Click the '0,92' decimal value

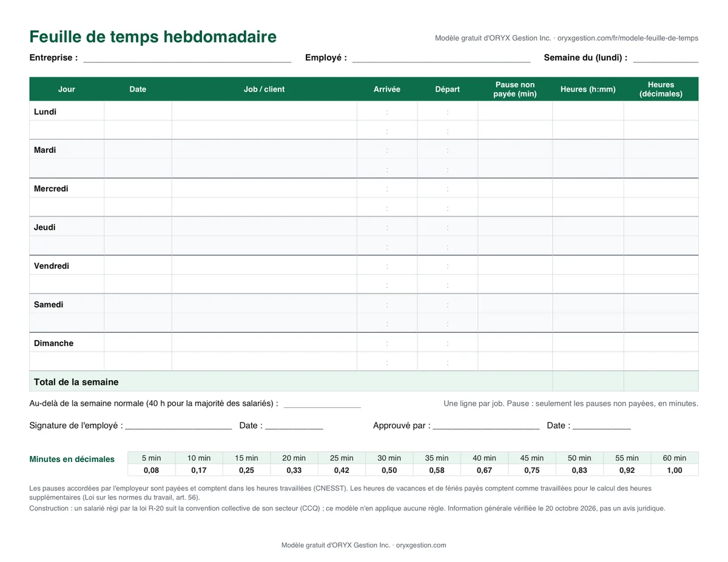[627, 470]
